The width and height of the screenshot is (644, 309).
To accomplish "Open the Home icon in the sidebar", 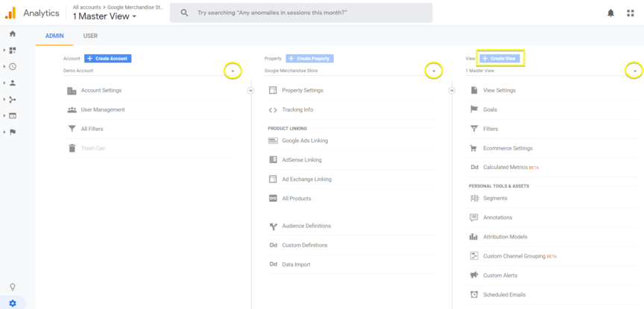I will [x=13, y=34].
